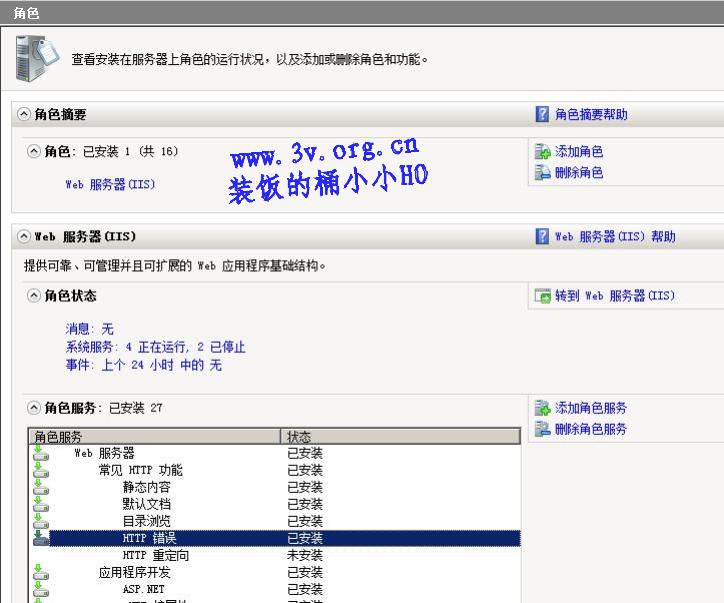The width and height of the screenshot is (724, 603).
Task: Click the Web Server (IIS) Help icon
Action: click(x=543, y=237)
